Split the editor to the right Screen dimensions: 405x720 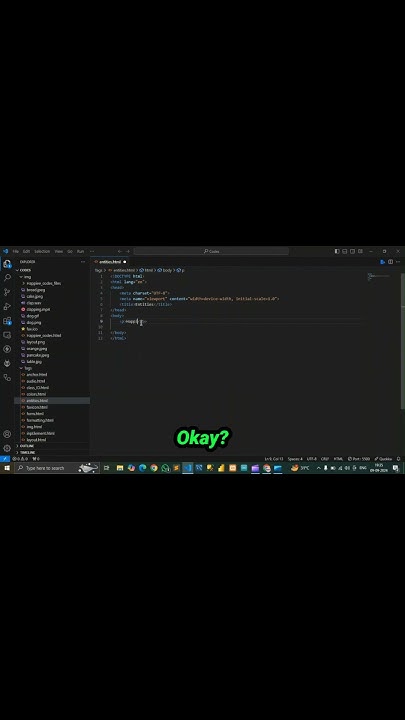(390, 262)
